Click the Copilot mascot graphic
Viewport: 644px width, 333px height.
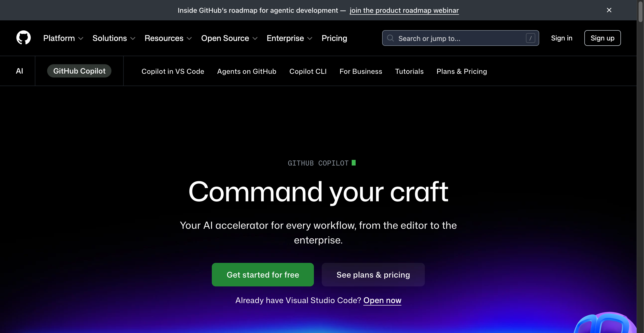click(x=605, y=322)
